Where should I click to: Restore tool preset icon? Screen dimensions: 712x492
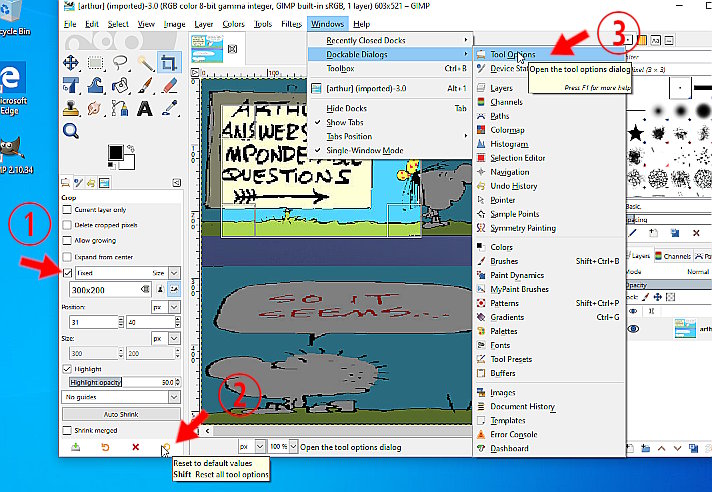point(105,448)
